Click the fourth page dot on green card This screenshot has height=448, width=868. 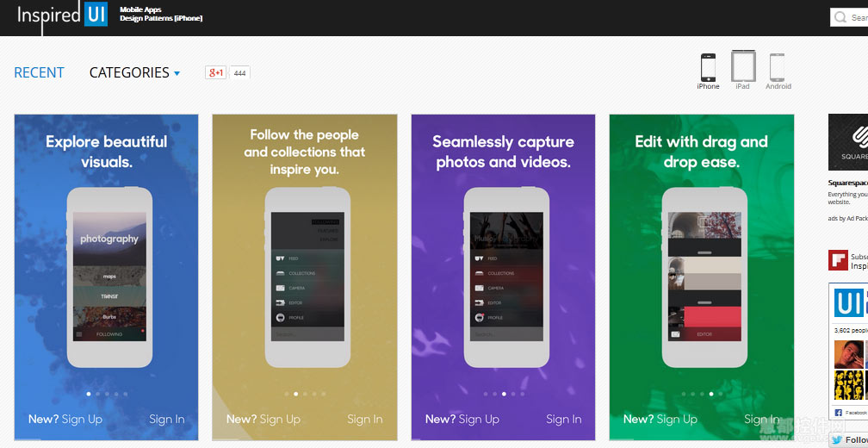pyautogui.click(x=711, y=394)
